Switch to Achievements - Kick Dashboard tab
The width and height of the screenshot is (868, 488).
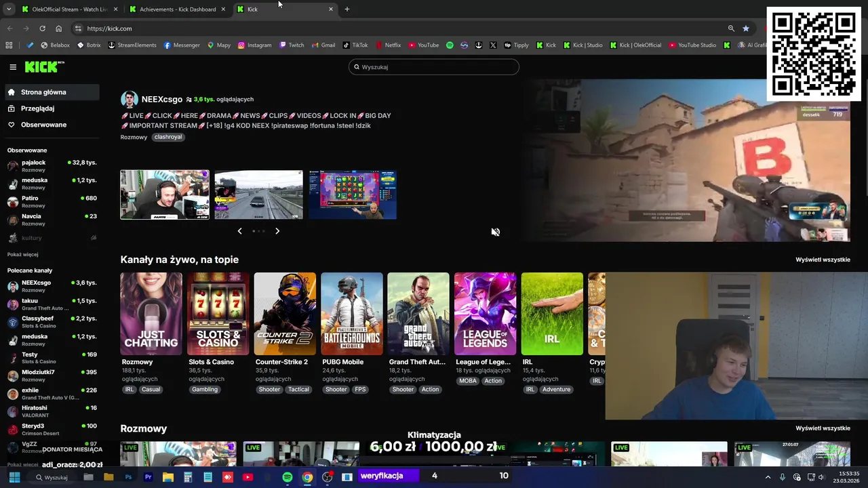tap(178, 9)
